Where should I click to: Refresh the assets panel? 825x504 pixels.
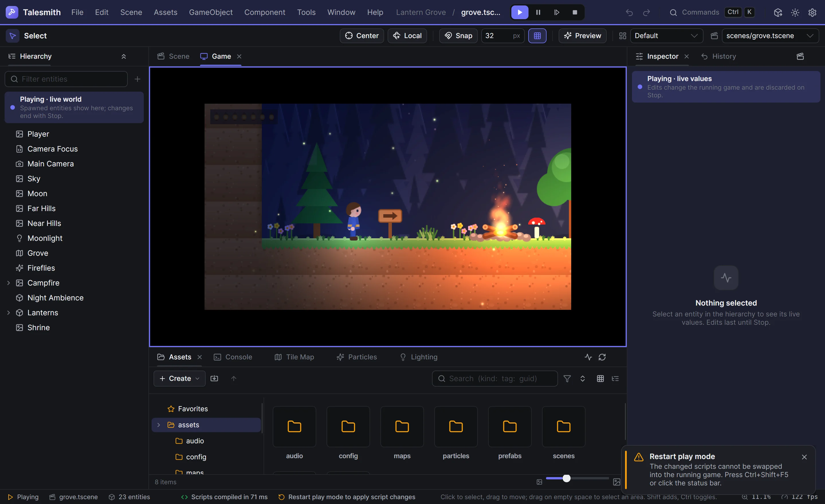602,357
